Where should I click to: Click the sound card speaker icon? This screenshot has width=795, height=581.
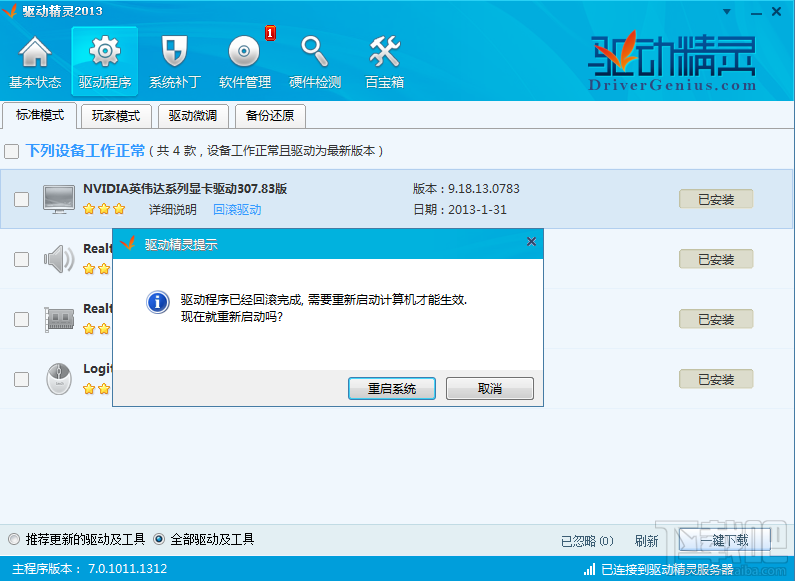(x=59, y=259)
